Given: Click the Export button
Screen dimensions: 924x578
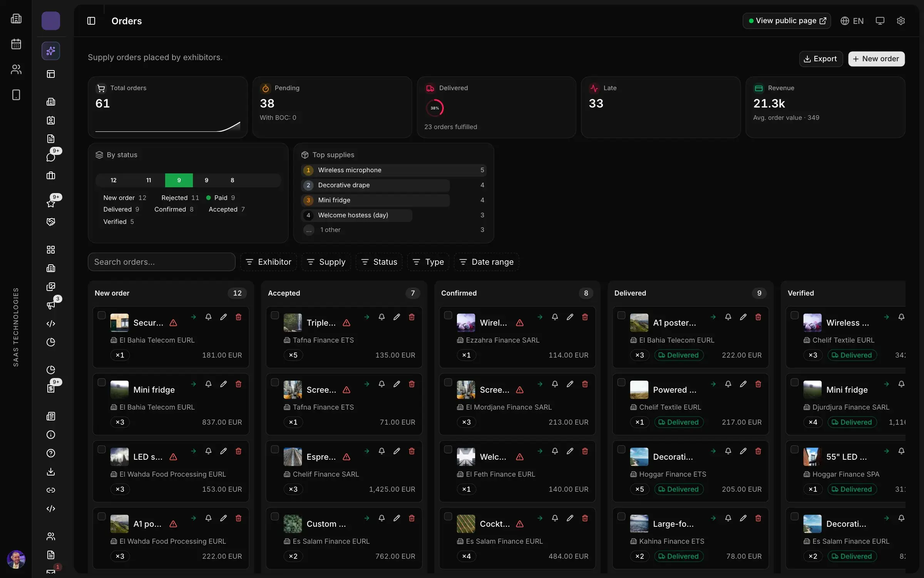Looking at the screenshot, I should pyautogui.click(x=821, y=59).
